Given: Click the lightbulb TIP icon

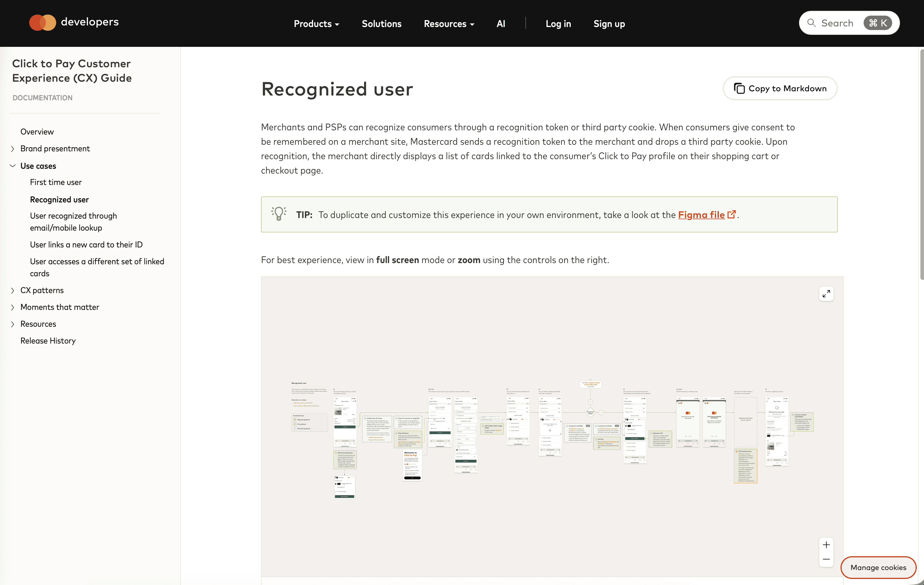Looking at the screenshot, I should (279, 214).
